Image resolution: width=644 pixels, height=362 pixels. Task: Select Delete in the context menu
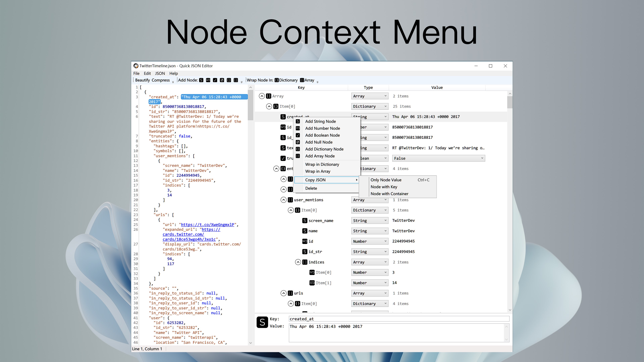tap(311, 188)
